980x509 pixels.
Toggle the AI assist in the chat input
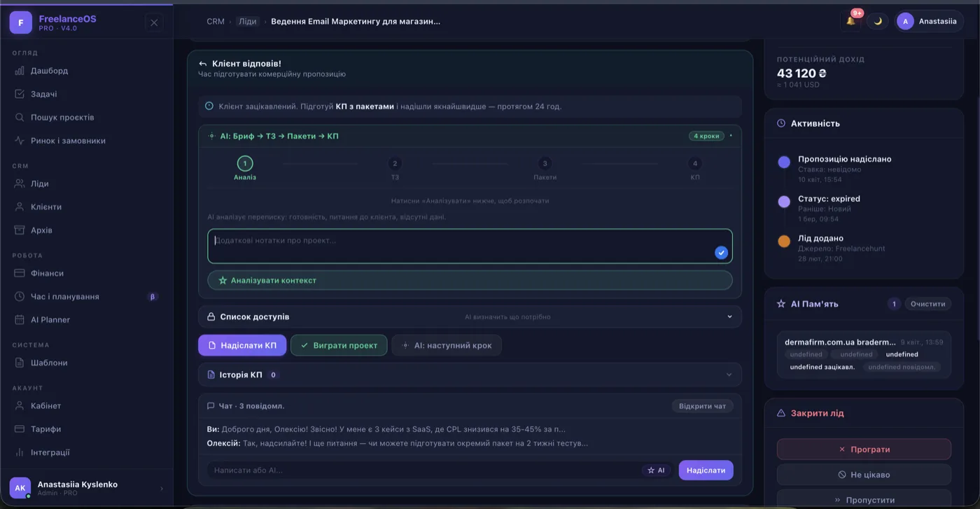(657, 470)
